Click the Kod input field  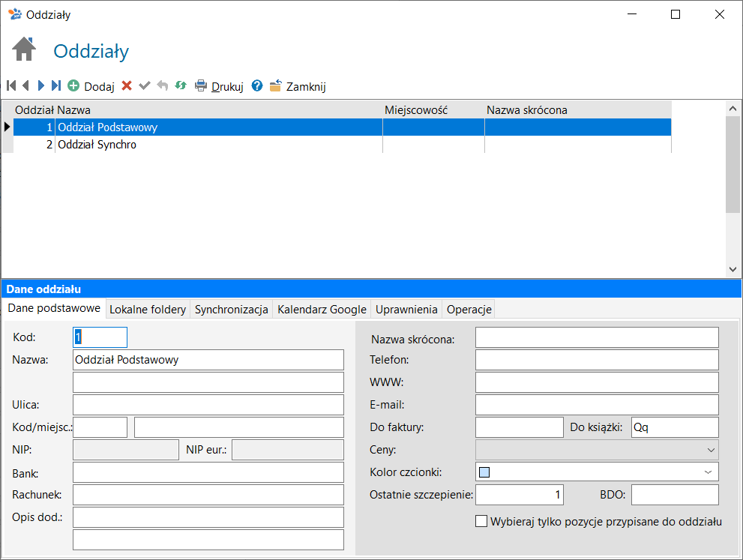[x=100, y=337]
